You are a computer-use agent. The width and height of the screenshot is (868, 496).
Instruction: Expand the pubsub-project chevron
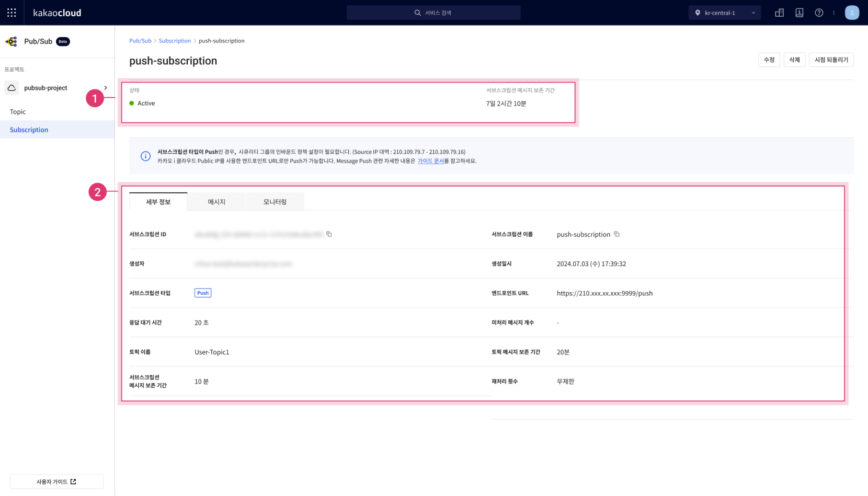pos(106,88)
